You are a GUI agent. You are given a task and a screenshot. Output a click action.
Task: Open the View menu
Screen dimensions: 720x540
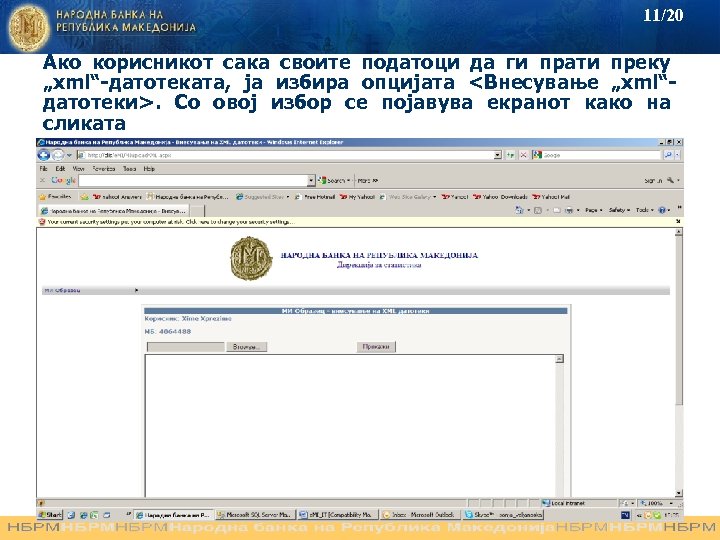[x=79, y=169]
